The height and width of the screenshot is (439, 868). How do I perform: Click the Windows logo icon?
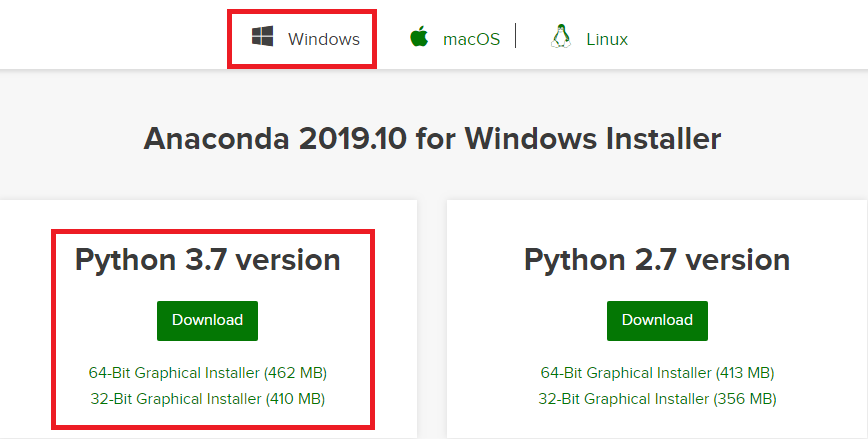[262, 36]
